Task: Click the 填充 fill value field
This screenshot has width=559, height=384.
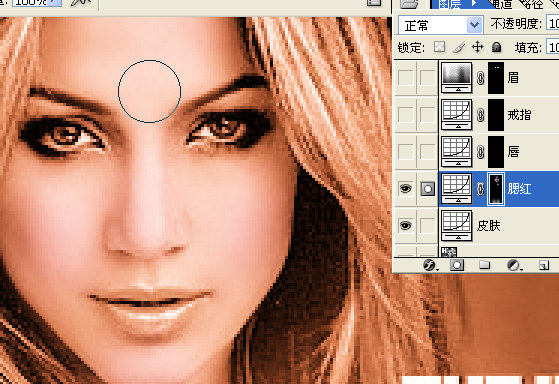Action: (553, 47)
